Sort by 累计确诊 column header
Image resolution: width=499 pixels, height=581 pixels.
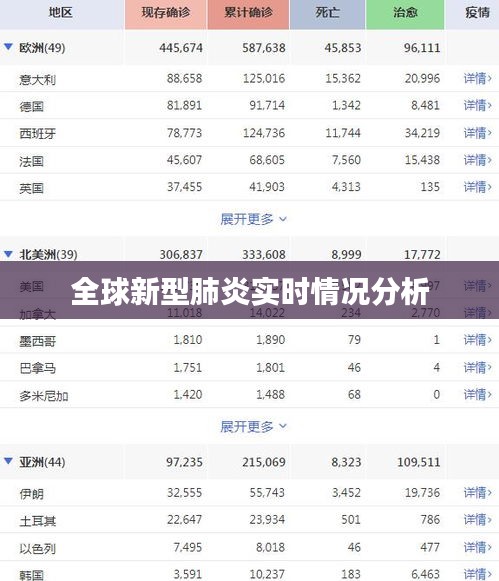pos(248,14)
